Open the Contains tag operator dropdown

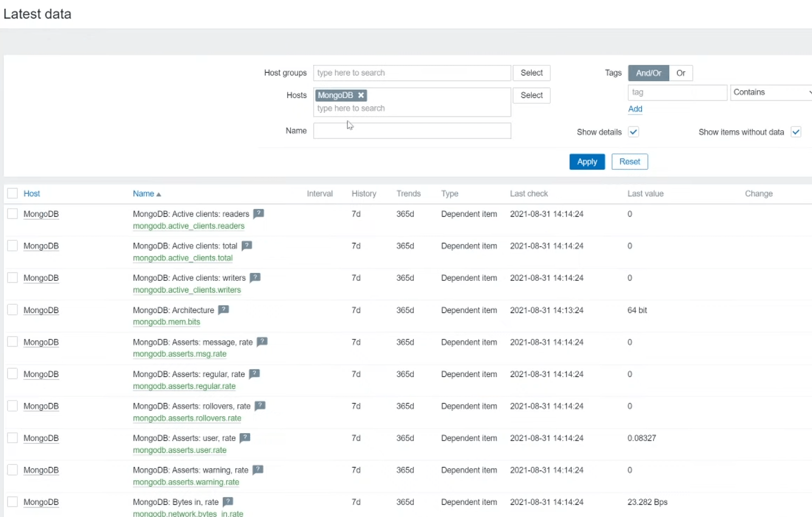click(771, 92)
